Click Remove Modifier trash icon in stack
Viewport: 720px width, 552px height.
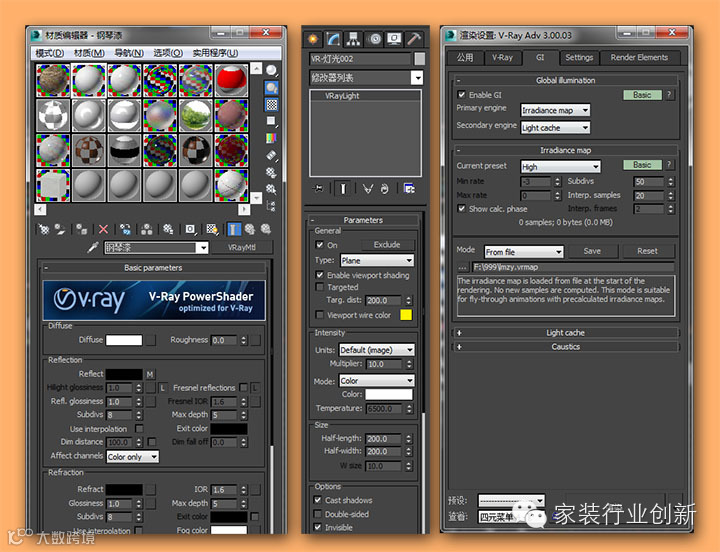click(x=385, y=188)
